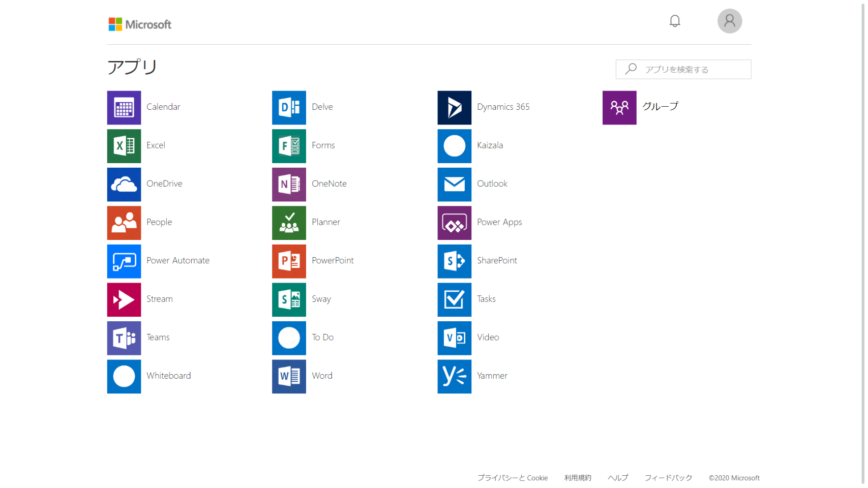The width and height of the screenshot is (868, 488).
Task: Open the プライバシーと Cookie link
Action: (512, 478)
